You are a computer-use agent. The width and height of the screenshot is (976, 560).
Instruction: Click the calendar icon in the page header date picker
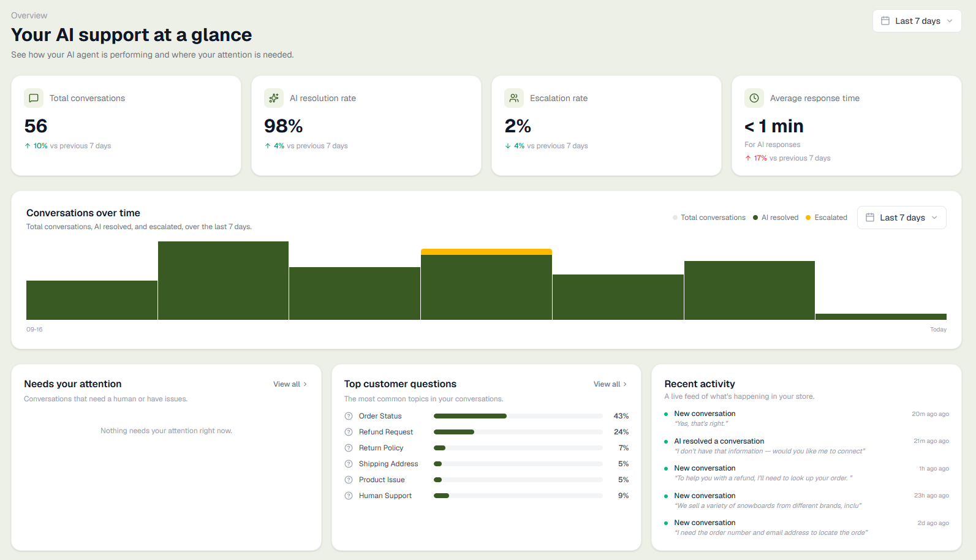click(x=885, y=21)
